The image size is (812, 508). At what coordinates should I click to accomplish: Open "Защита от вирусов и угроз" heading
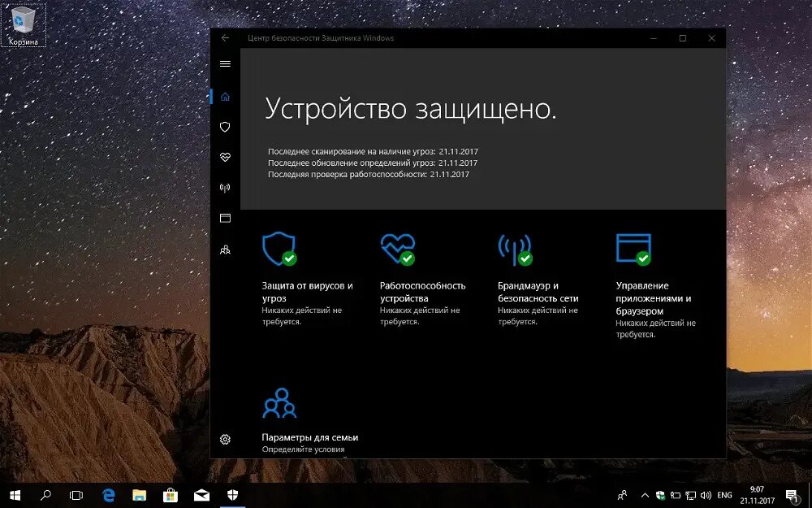[x=307, y=292]
